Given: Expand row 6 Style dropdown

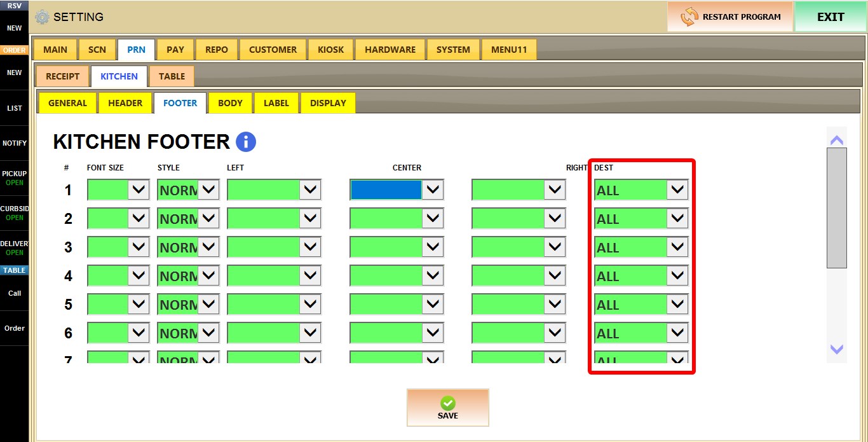Looking at the screenshot, I should 208,333.
